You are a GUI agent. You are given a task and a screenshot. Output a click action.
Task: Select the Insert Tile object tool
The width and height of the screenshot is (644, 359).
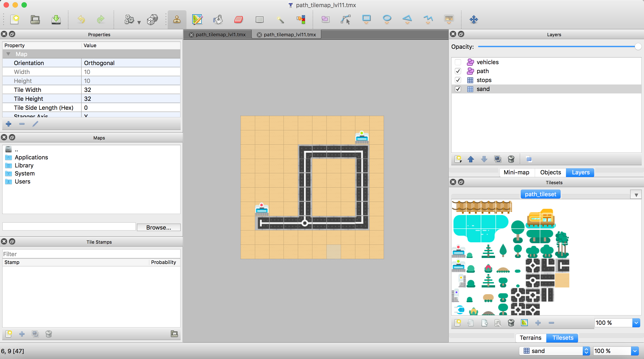point(449,19)
